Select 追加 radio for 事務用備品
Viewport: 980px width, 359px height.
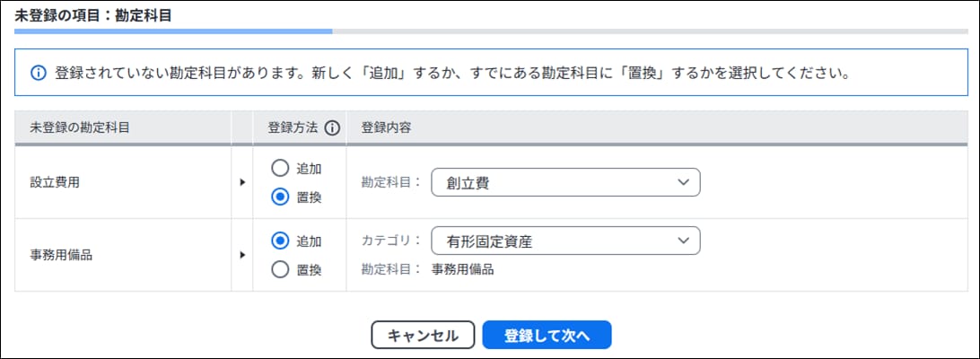click(x=281, y=241)
